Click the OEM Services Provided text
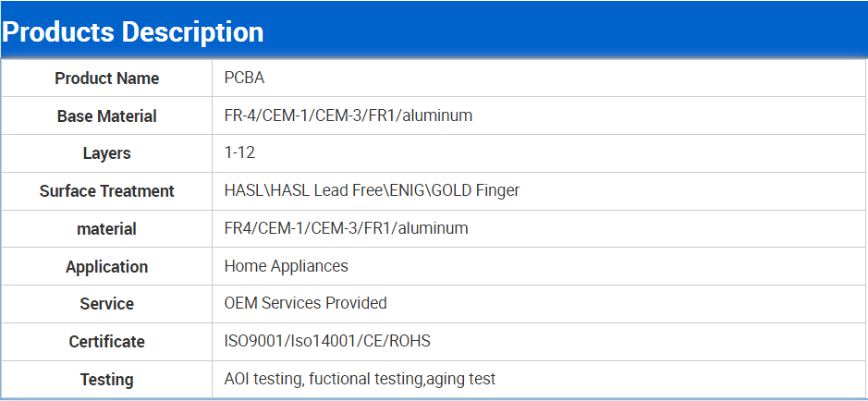The width and height of the screenshot is (868, 401). click(305, 304)
